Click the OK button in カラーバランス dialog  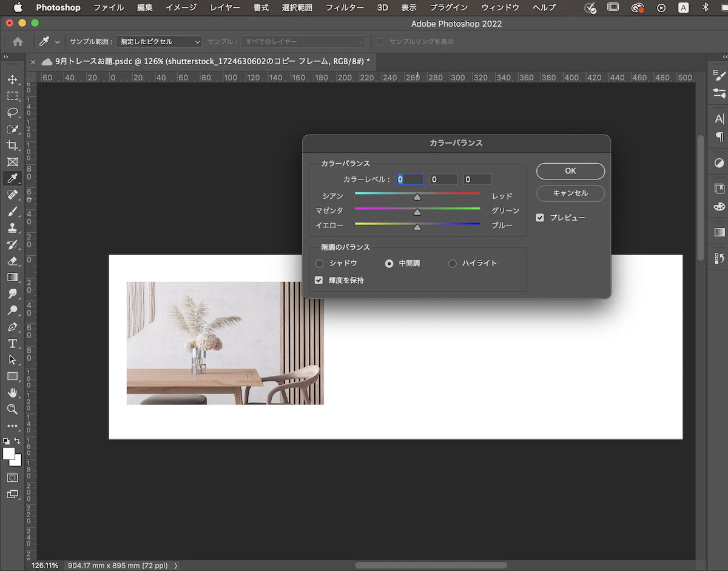(x=570, y=171)
